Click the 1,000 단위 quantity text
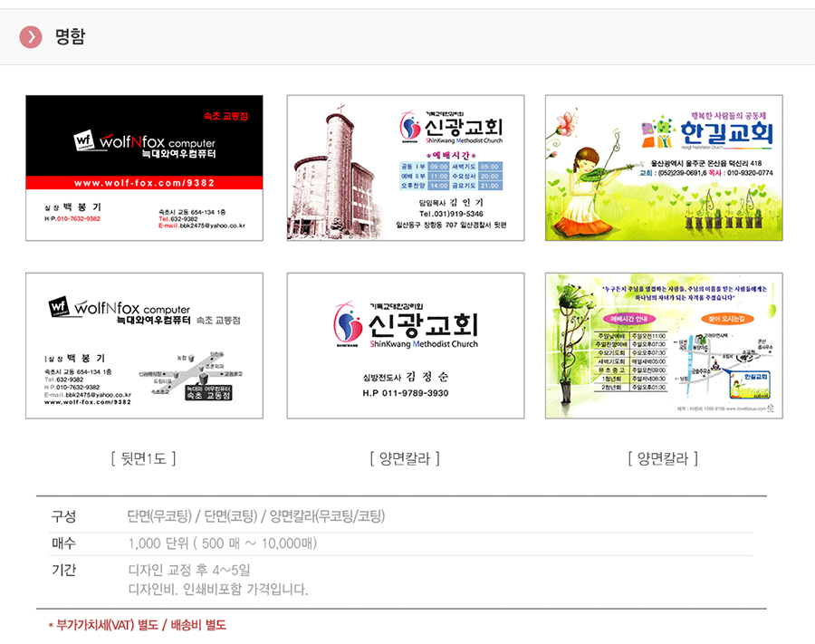 223,543
